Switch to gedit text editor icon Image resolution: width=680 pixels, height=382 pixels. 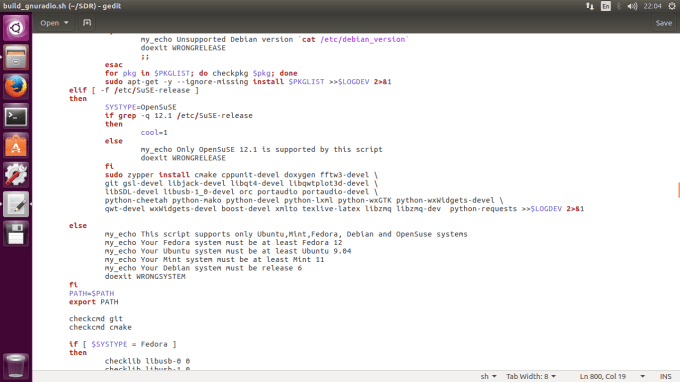[x=16, y=204]
